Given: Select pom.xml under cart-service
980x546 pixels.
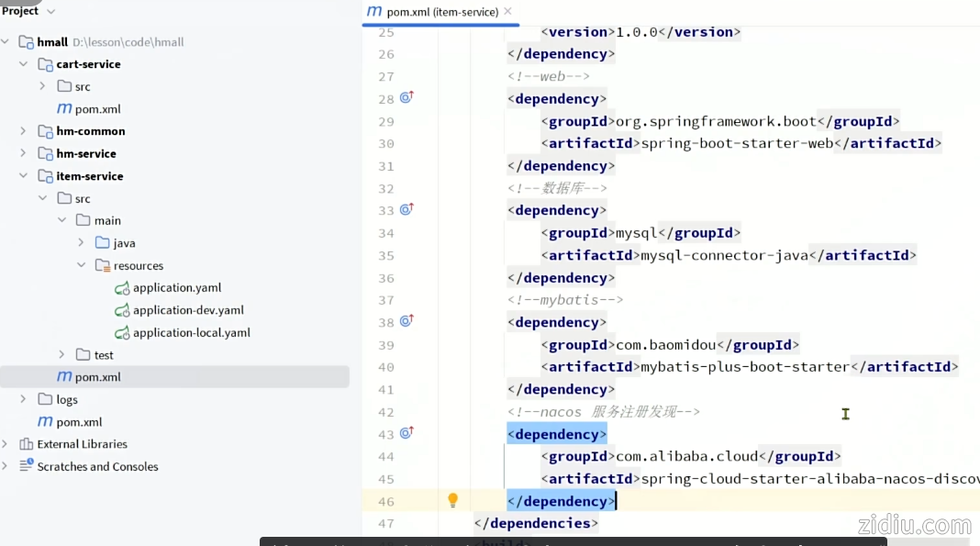Looking at the screenshot, I should [97, 109].
